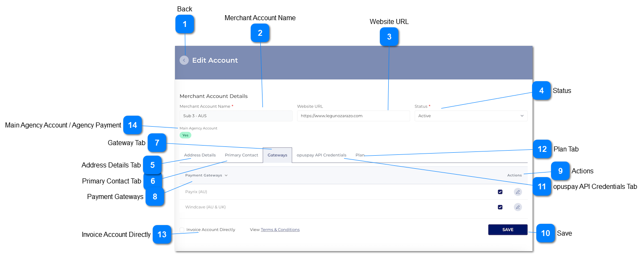View the Terms & Conditions link
The width and height of the screenshot is (644, 260).
[x=280, y=229]
